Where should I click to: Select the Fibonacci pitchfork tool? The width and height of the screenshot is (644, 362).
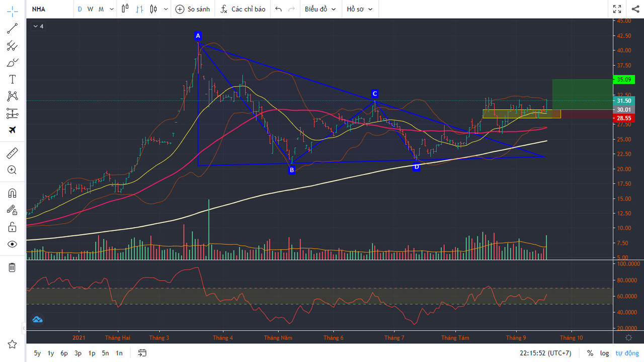click(x=12, y=46)
